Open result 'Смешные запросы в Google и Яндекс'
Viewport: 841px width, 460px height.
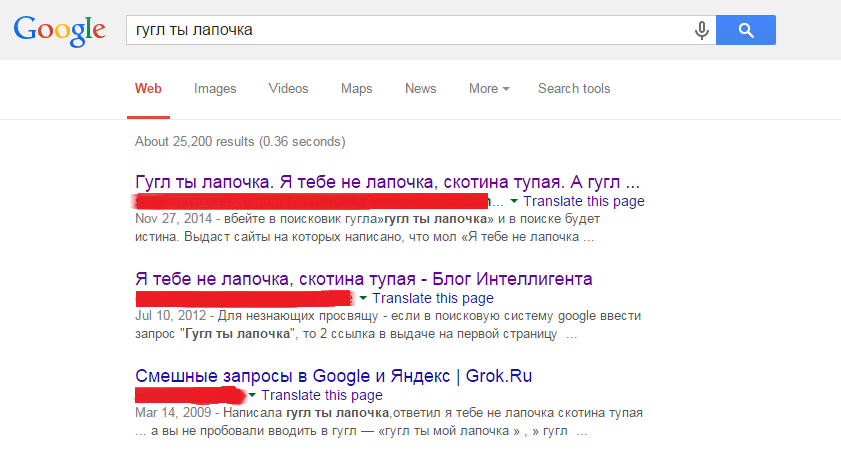pyautogui.click(x=334, y=376)
